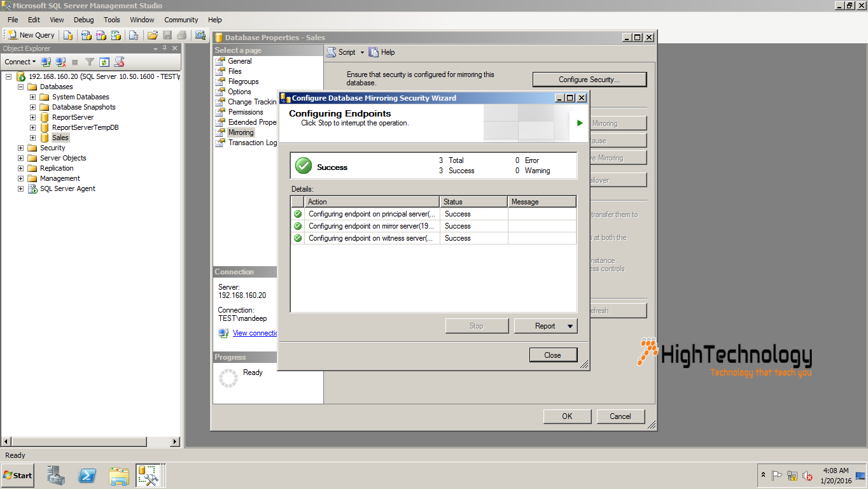Open the Community menu

coord(181,20)
